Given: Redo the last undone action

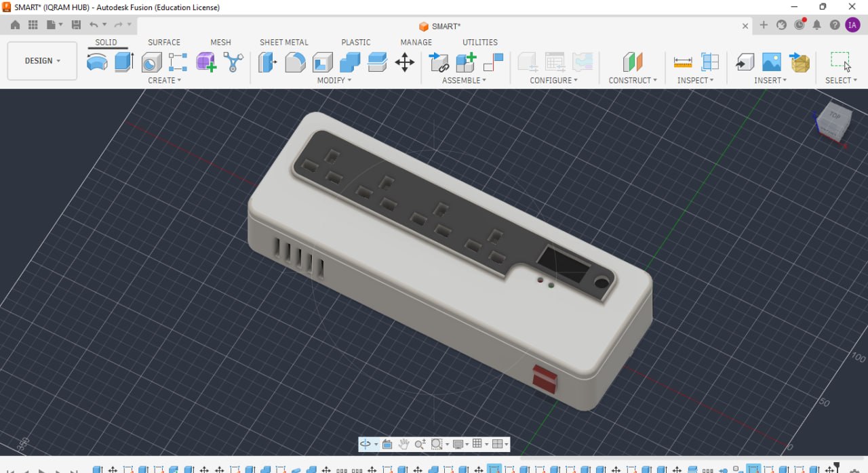Looking at the screenshot, I should (x=119, y=25).
